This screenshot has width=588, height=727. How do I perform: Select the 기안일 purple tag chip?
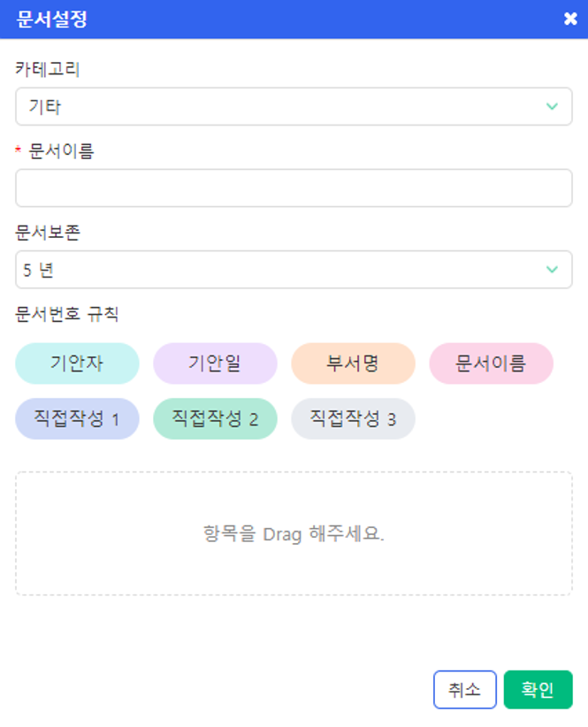tap(215, 363)
